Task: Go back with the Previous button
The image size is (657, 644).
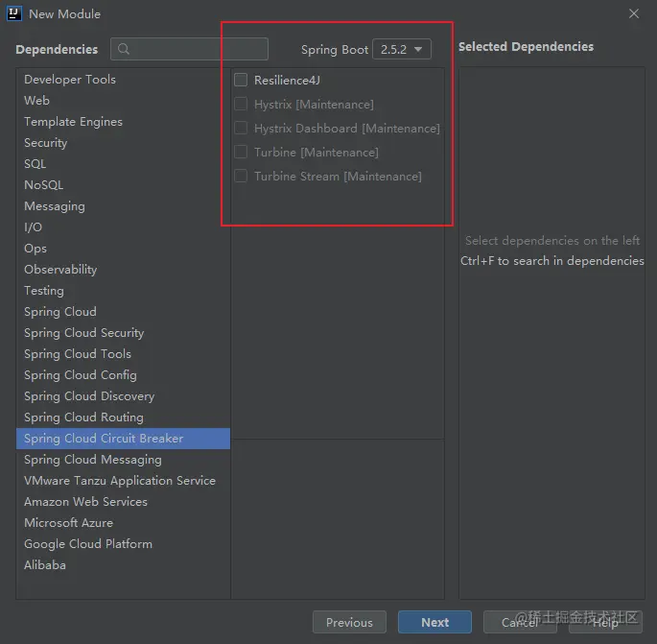Action: tap(349, 622)
